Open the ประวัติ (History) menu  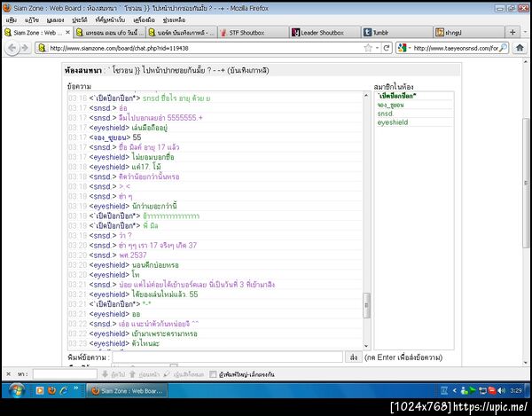[80, 20]
